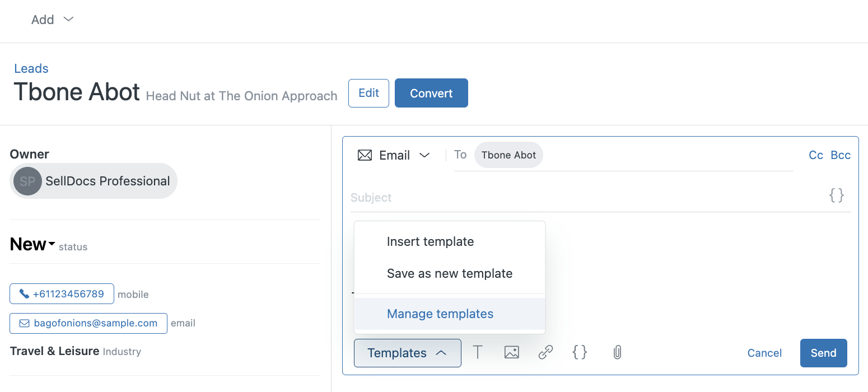Go back to Leads
Image resolution: width=868 pixels, height=392 pixels.
click(x=31, y=68)
